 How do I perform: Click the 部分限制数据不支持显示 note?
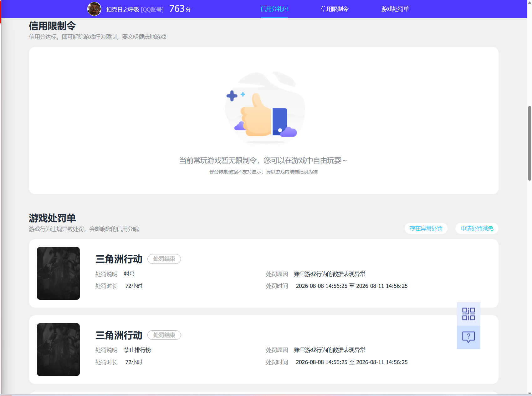point(263,172)
